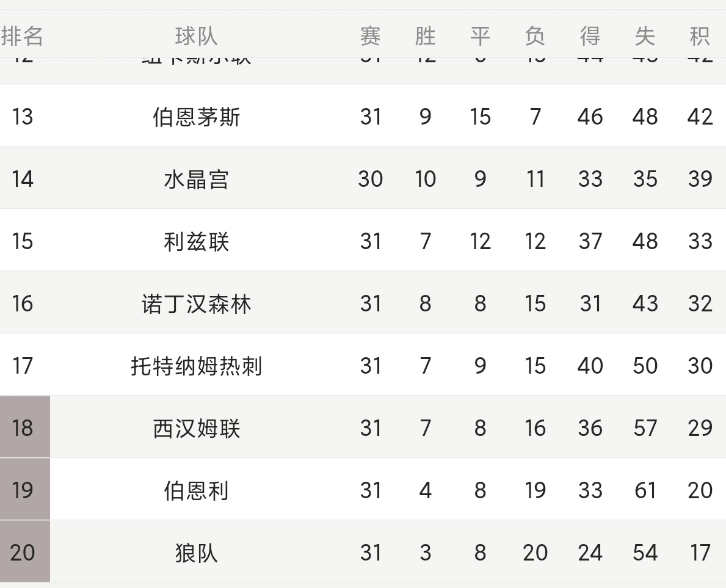Click the 负 column header
Image resolution: width=726 pixels, height=588 pixels.
(535, 36)
